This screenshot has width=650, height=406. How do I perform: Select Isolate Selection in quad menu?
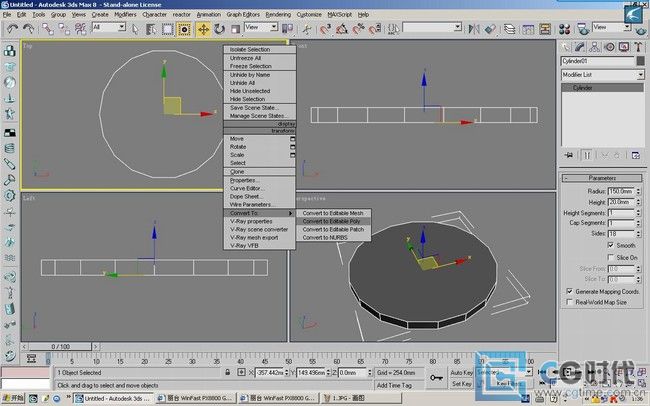click(260, 49)
